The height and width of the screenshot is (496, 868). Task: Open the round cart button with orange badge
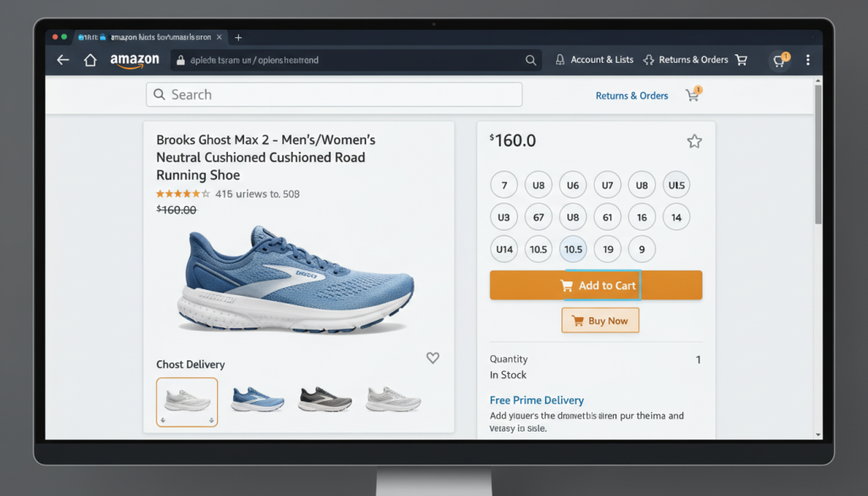tap(780, 60)
